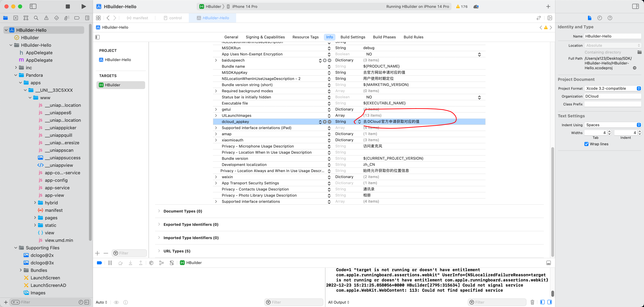
Task: Open the Find navigator magnifier icon
Action: 36,18
